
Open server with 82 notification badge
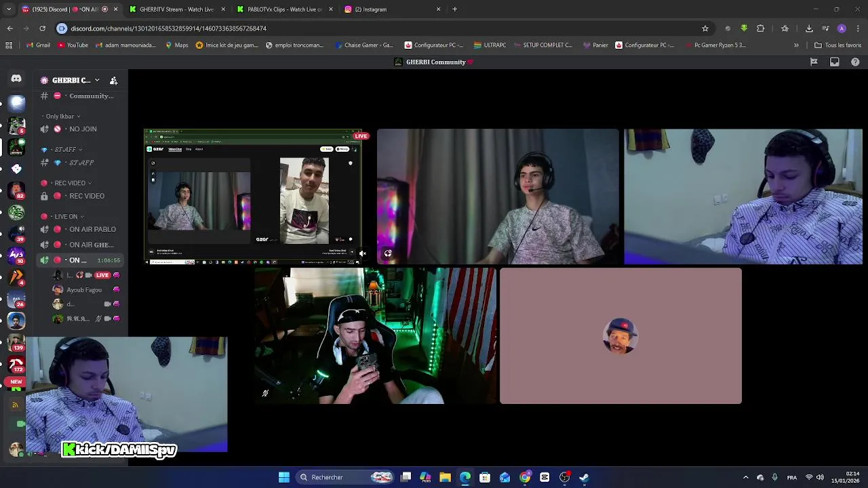pos(16,191)
